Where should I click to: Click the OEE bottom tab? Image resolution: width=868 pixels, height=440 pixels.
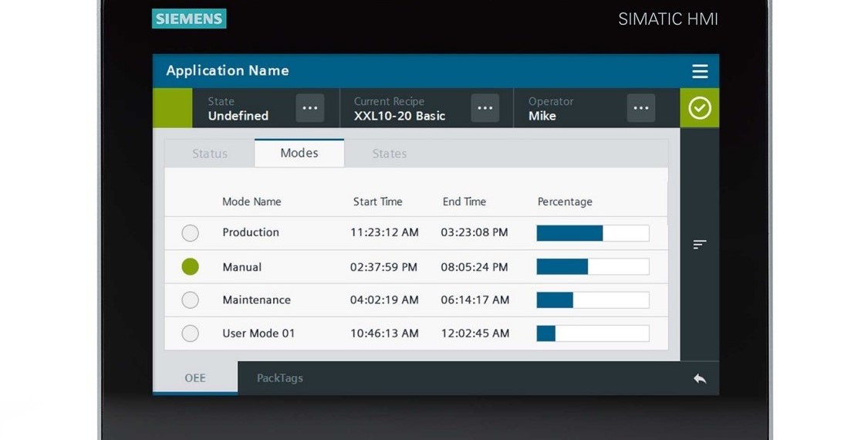195,378
